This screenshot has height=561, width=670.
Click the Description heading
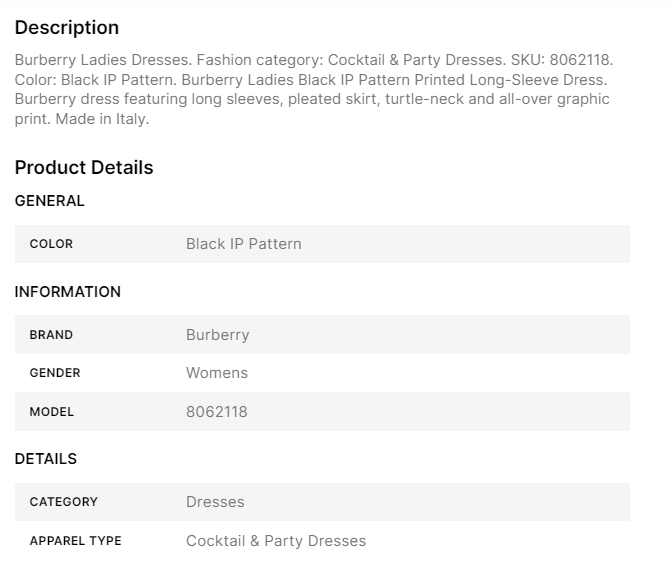tap(66, 28)
